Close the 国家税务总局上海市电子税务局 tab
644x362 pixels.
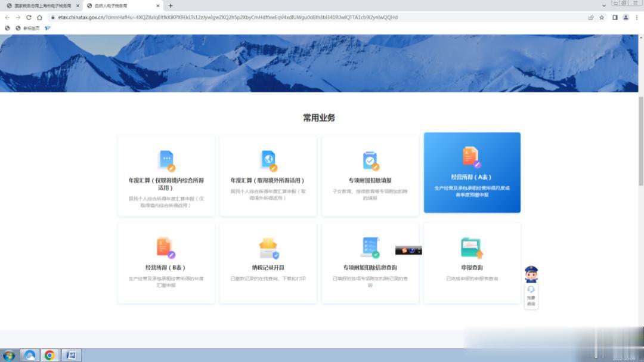click(x=78, y=6)
